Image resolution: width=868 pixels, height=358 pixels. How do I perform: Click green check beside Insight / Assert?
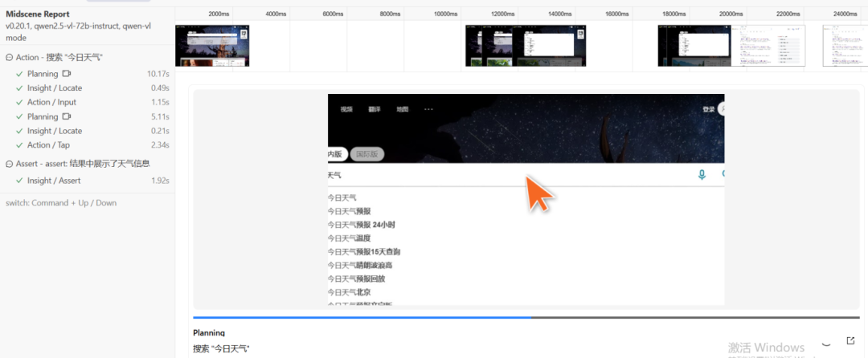(x=20, y=181)
